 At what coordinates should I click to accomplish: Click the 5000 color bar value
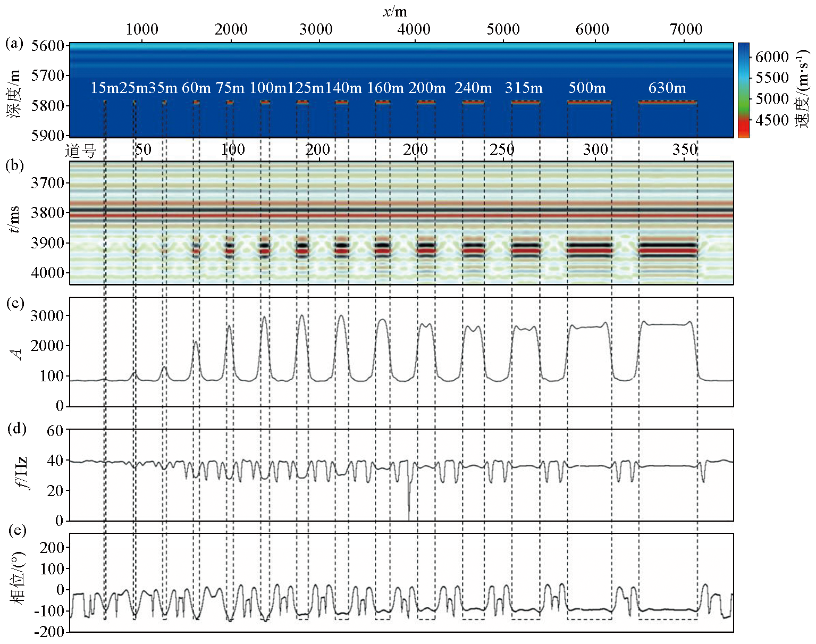click(772, 99)
